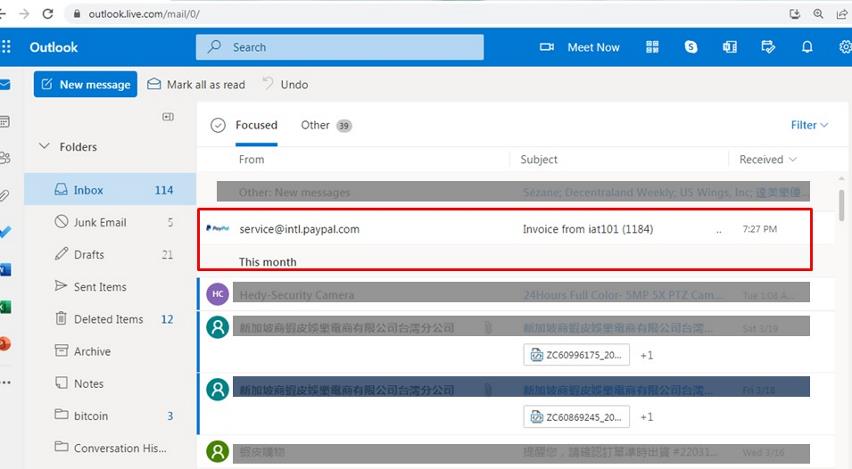
Task: Sort by the From column
Action: [x=252, y=159]
